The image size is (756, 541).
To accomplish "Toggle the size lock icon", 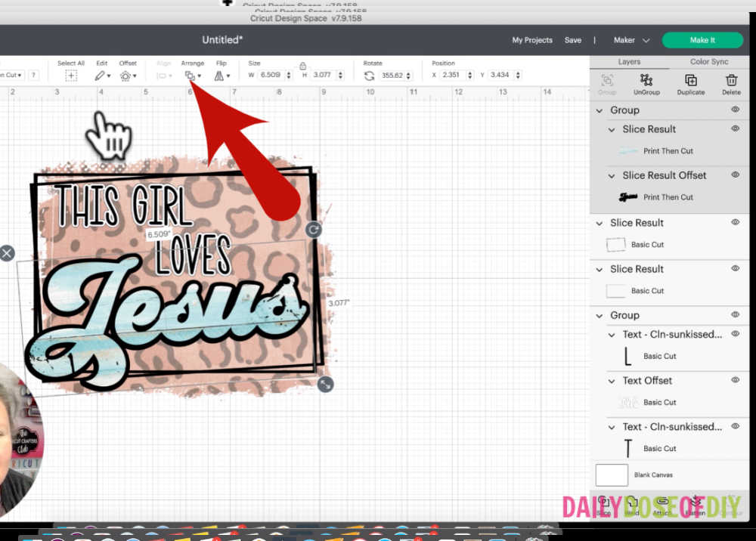I will 303,67.
